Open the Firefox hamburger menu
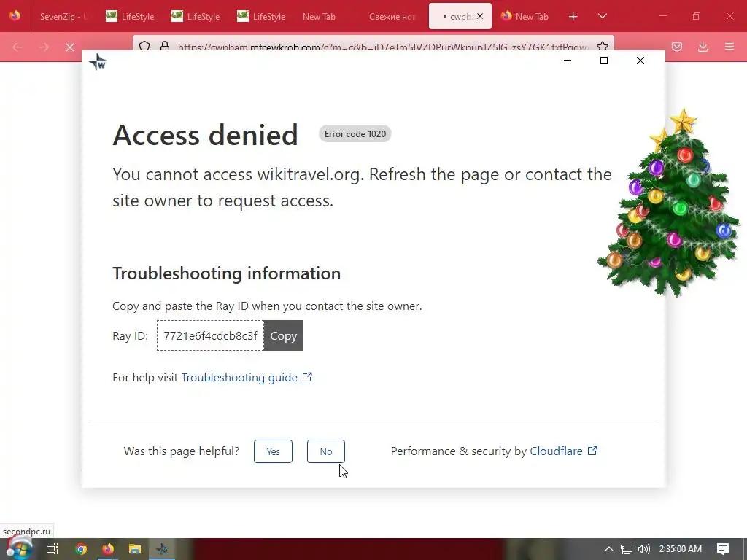The height and width of the screenshot is (560, 747). (x=729, y=47)
